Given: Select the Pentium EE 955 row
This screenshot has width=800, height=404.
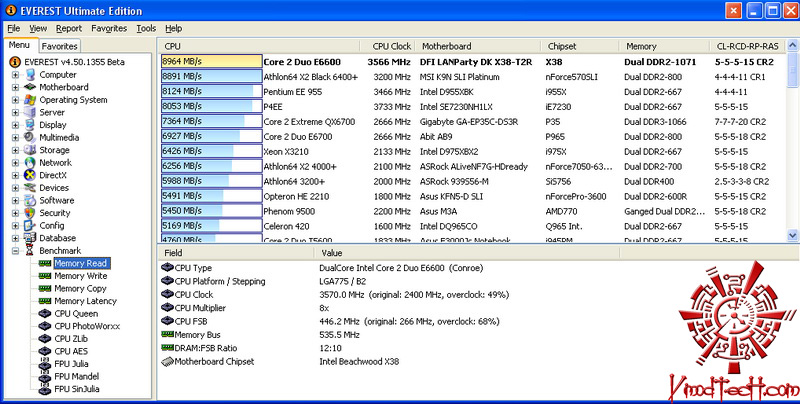Looking at the screenshot, I should point(473,92).
